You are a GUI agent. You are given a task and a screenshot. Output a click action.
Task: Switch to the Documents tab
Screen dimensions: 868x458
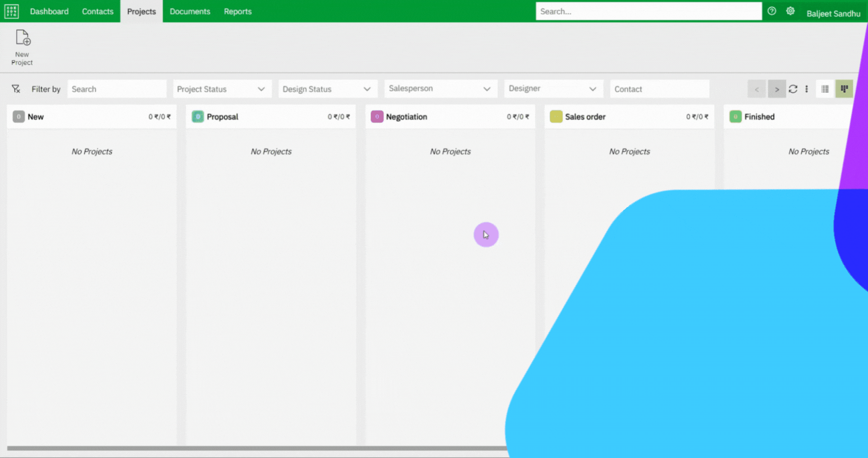pos(190,11)
